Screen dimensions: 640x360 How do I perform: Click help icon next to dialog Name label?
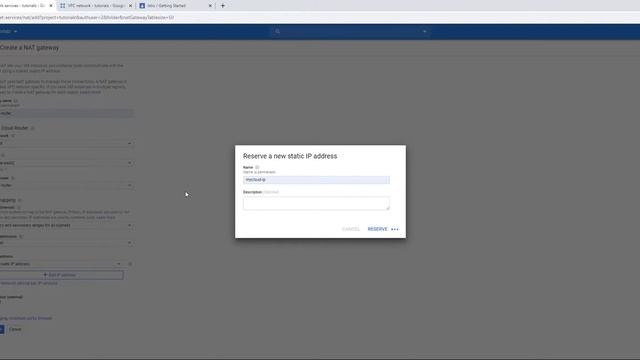[257, 167]
